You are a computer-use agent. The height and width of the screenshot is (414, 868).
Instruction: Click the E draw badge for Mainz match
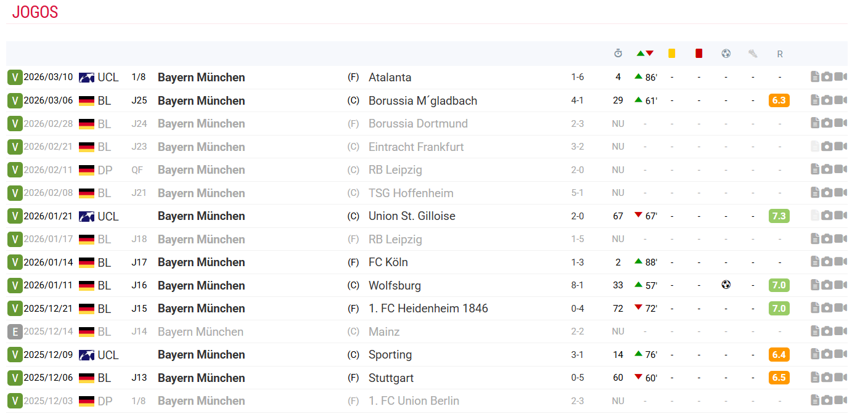pyautogui.click(x=15, y=331)
